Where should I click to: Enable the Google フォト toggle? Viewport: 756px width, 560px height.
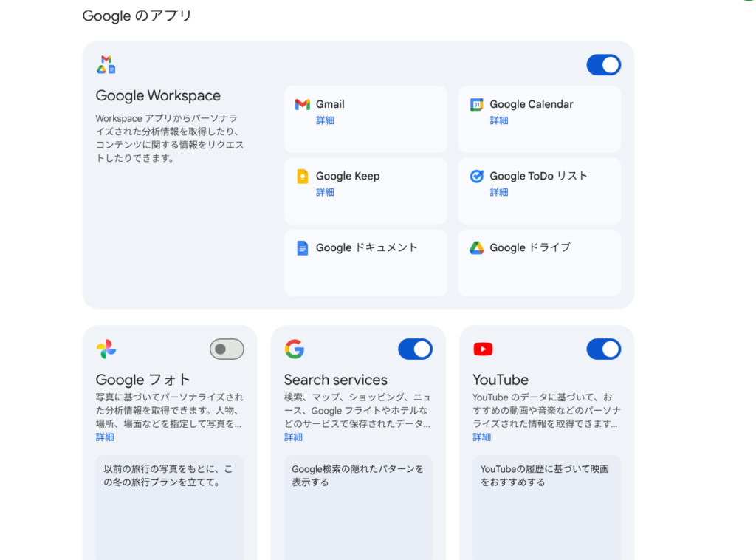coord(227,349)
